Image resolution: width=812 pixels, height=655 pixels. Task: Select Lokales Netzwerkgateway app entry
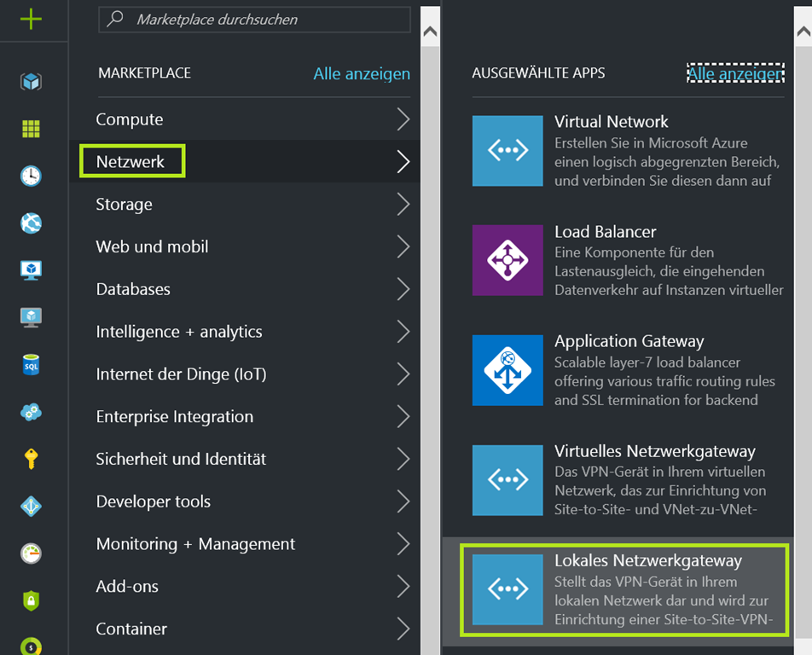(x=623, y=590)
